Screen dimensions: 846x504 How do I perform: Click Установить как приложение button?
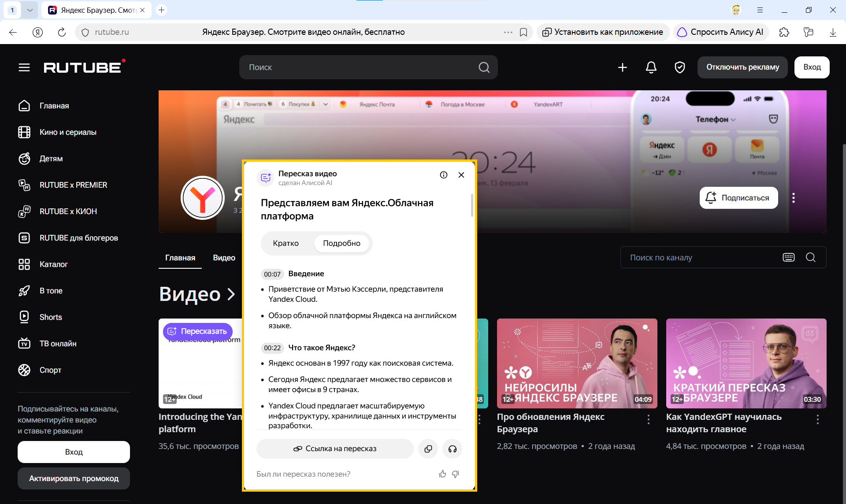[x=603, y=32]
